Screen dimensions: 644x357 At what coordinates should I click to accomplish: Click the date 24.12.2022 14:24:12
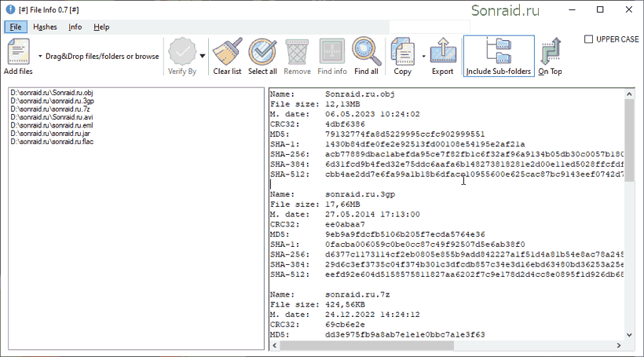click(372, 315)
